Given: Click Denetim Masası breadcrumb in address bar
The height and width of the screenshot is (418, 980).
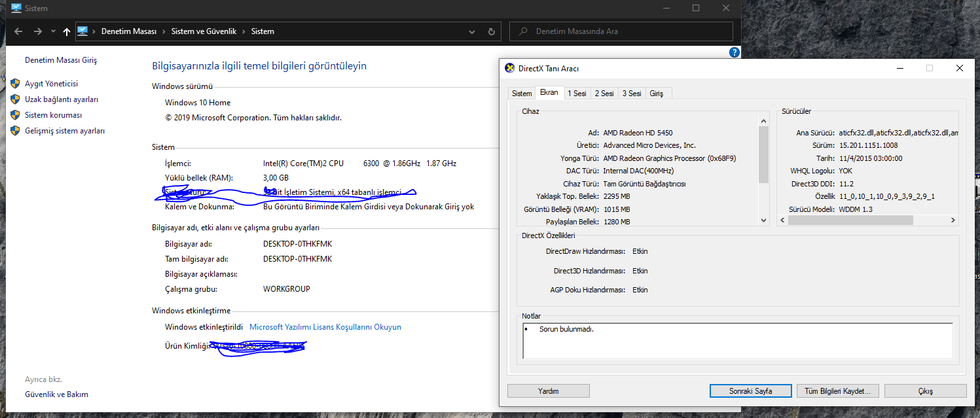Looking at the screenshot, I should (x=128, y=31).
